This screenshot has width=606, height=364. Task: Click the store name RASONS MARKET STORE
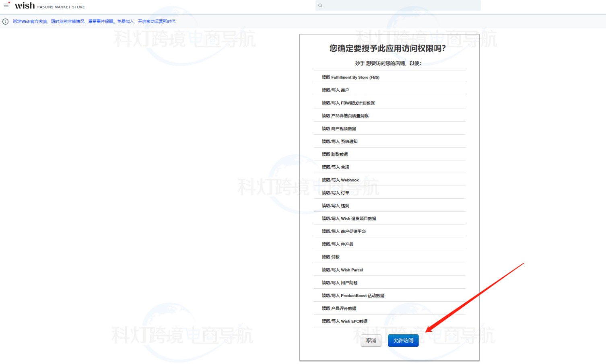click(x=60, y=6)
